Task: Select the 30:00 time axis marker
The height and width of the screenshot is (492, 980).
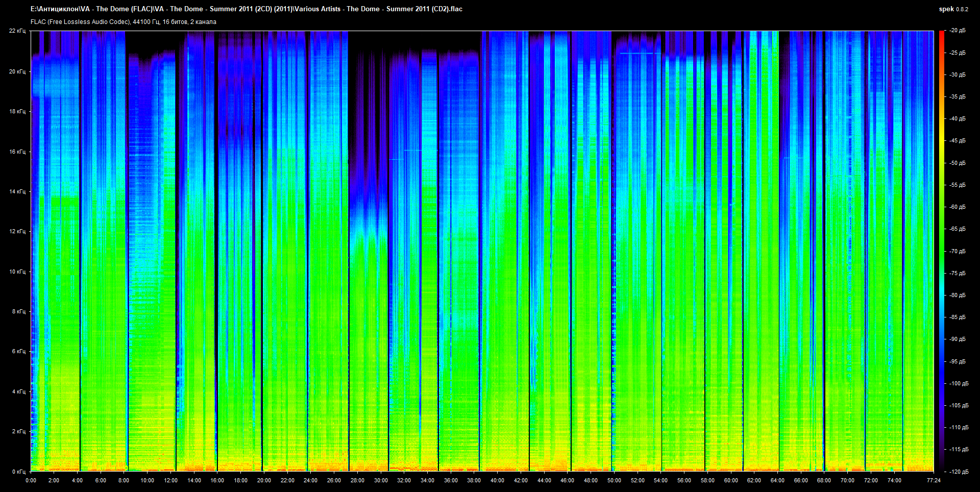Action: [381, 480]
